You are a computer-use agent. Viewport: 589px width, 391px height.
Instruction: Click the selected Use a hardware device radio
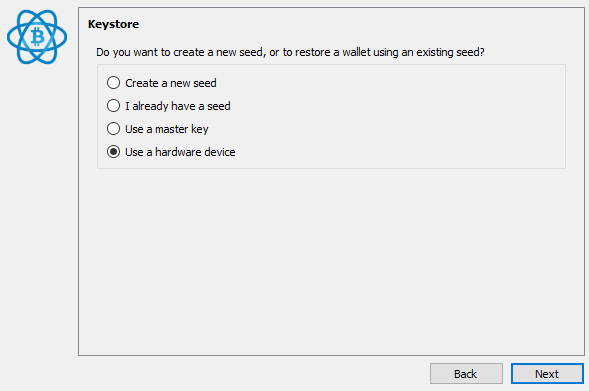pos(113,152)
